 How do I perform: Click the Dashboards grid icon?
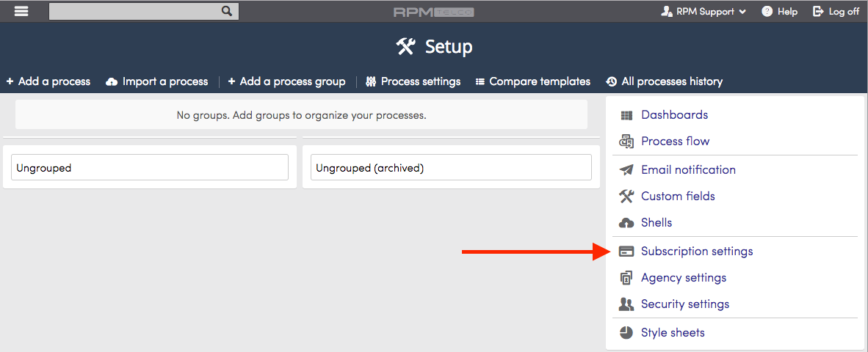click(x=626, y=115)
